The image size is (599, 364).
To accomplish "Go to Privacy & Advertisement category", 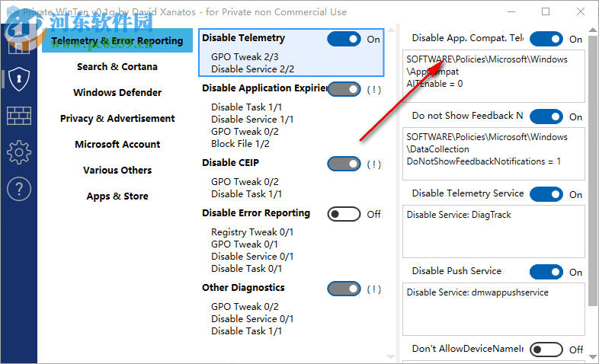I will pos(117,119).
